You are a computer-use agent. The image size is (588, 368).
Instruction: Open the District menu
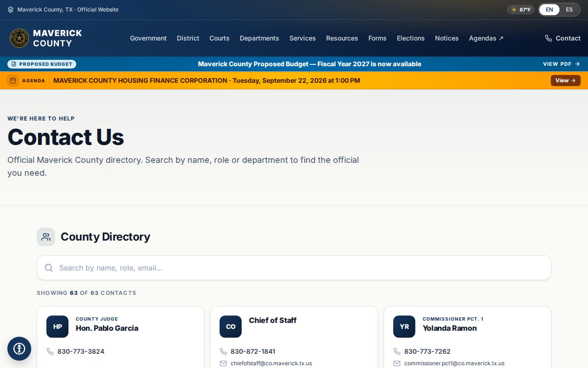(x=188, y=38)
